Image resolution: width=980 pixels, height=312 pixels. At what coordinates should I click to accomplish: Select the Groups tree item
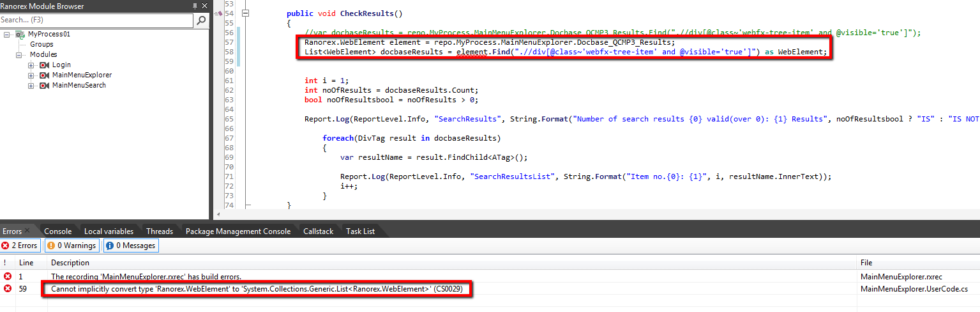click(41, 44)
